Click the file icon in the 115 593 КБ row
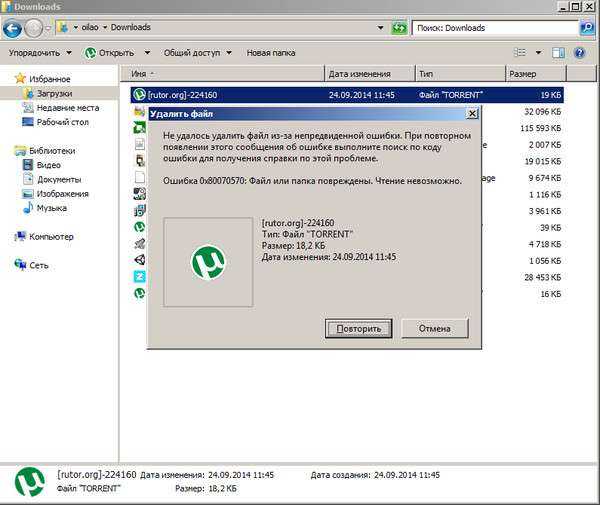Viewport: 600px width, 505px height. (x=139, y=128)
